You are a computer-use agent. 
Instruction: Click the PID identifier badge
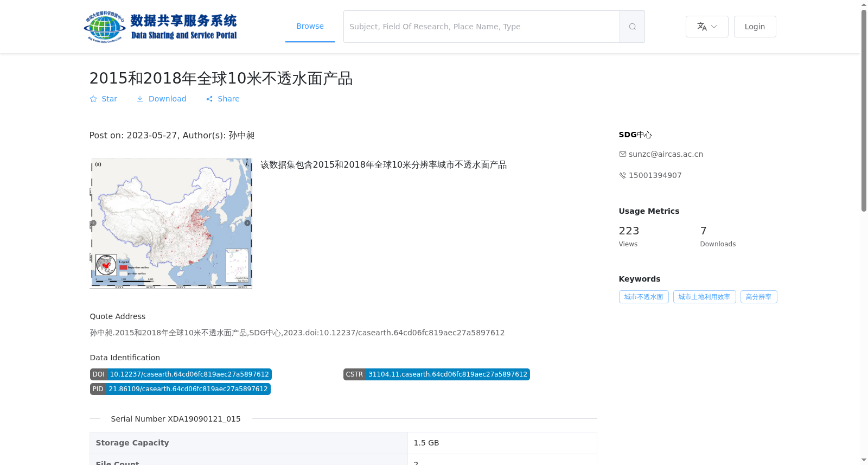180,389
